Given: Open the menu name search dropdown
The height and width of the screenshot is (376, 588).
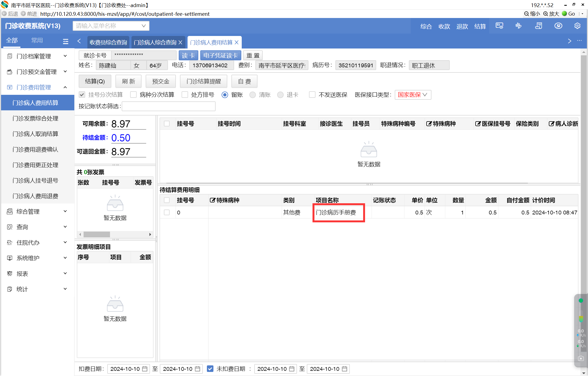Looking at the screenshot, I should (x=111, y=26).
